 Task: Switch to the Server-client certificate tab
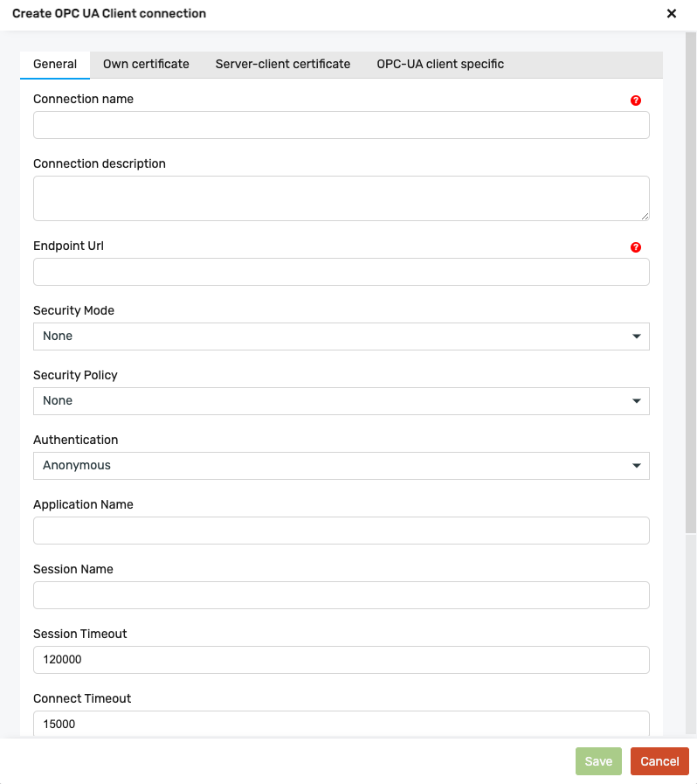point(282,64)
